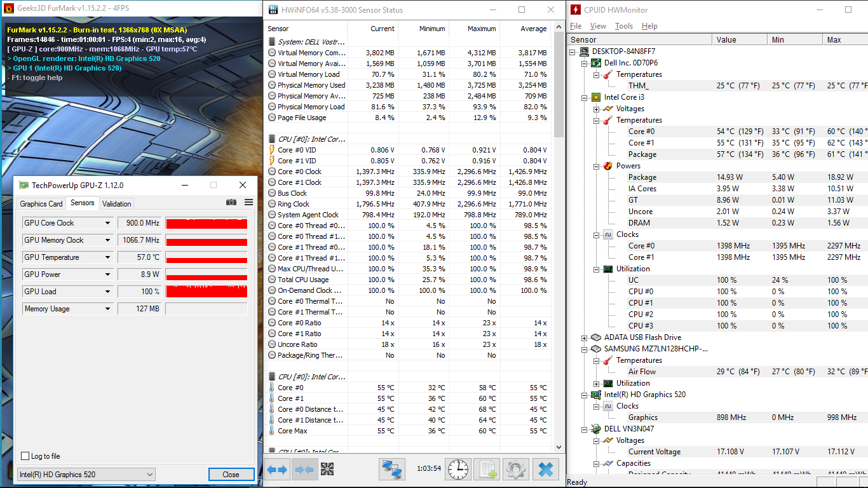The image size is (868, 488).
Task: Click motherboard icon beside Dell Inc. 0D70P6
Action: (x=595, y=63)
